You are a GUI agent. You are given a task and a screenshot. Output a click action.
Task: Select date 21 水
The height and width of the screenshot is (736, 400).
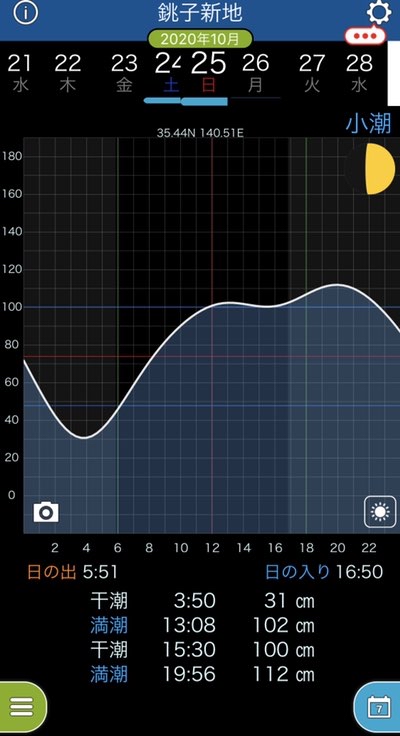(20, 73)
